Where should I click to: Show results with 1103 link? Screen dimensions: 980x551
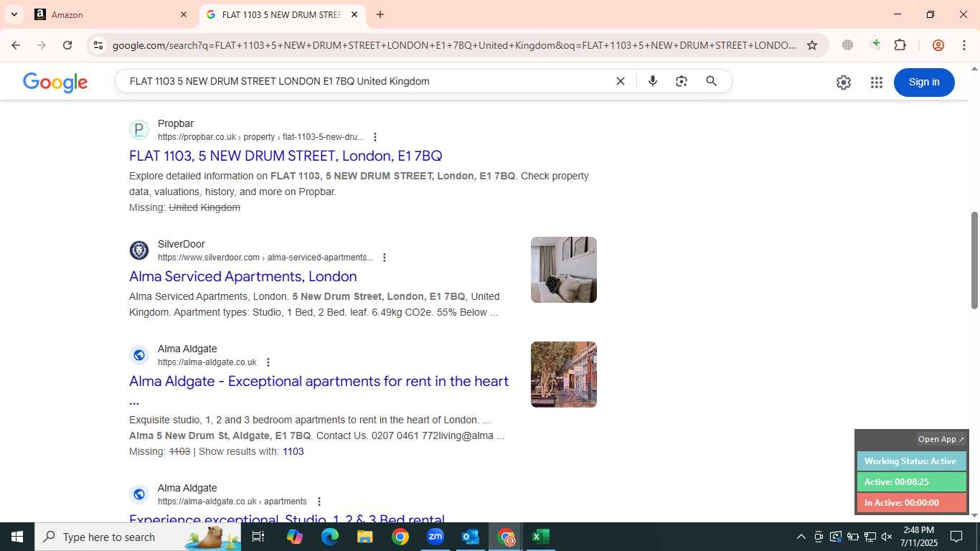pos(293,451)
